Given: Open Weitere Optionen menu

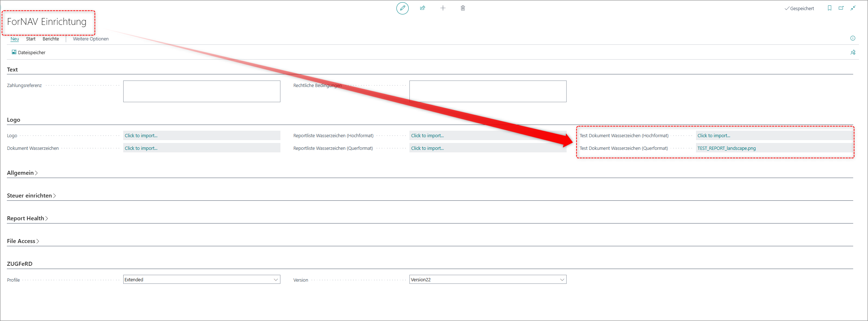Looking at the screenshot, I should click(x=91, y=39).
